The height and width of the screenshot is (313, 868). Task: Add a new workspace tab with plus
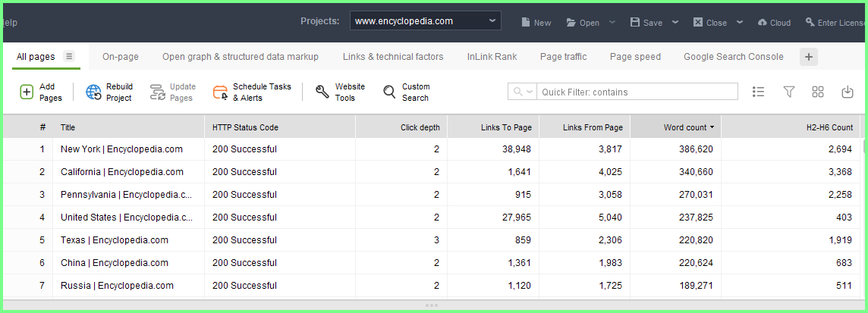click(x=809, y=56)
